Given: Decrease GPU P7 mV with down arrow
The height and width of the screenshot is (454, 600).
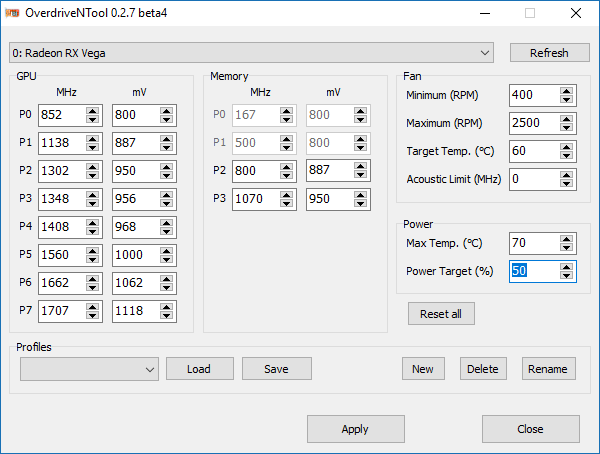Looking at the screenshot, I should (166, 315).
